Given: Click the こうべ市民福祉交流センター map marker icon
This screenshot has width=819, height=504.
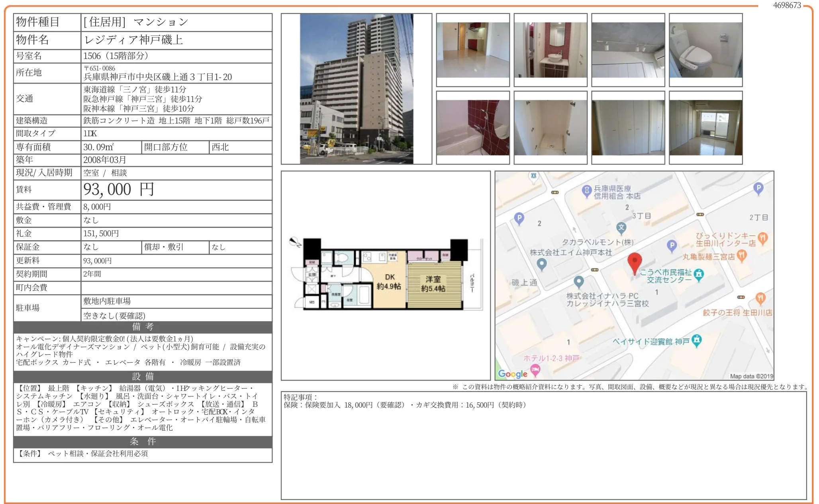Looking at the screenshot, I should [699, 274].
